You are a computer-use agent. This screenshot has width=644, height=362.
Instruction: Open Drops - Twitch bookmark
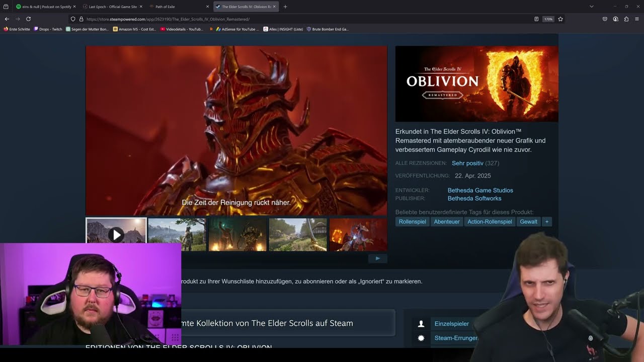(48, 29)
